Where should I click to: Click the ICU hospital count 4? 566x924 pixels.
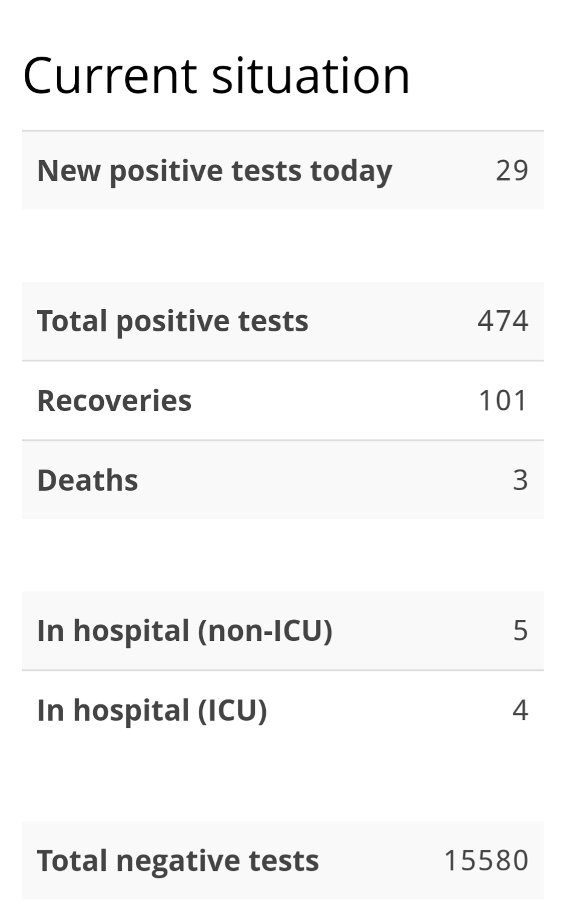(x=521, y=710)
